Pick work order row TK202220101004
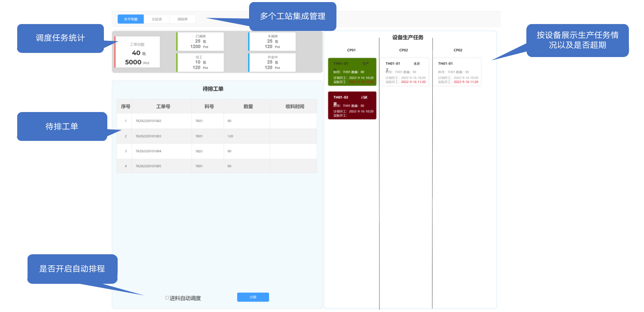This screenshot has width=644, height=312. [x=148, y=151]
